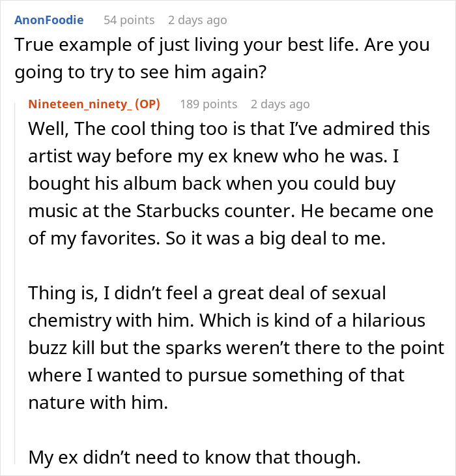Click the paragraph starting 'Thing is, I didn't'
Image resolution: width=456 pixels, height=476 pixels.
[236, 348]
